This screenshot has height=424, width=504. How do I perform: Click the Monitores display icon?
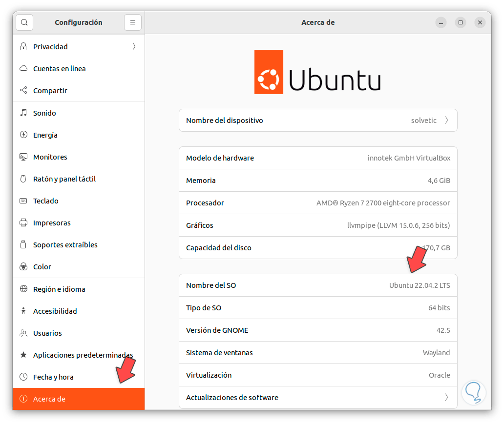(23, 157)
